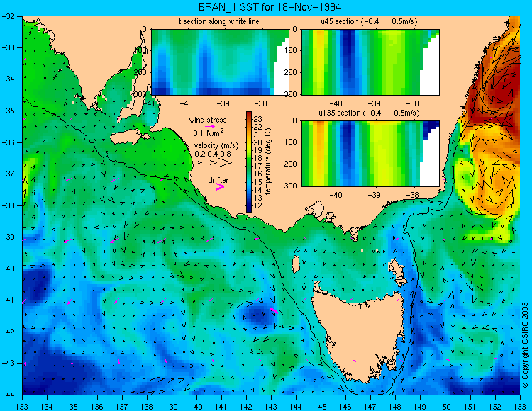
Task: Select the 'temperature (deg C)' vertical label
Action: tap(268, 162)
